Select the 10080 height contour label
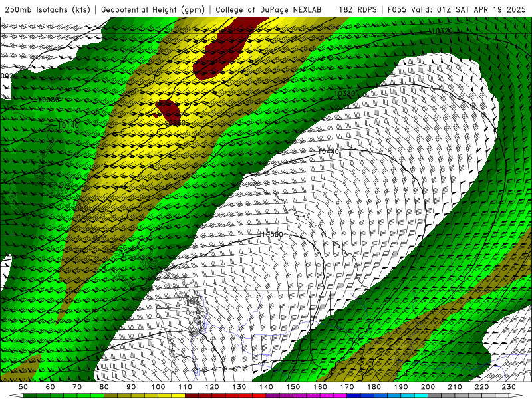This screenshot has width=532, height=399. (48, 100)
